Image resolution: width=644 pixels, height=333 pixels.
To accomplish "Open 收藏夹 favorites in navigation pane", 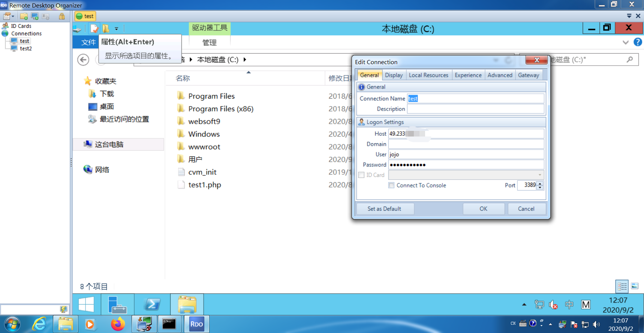I will [105, 81].
